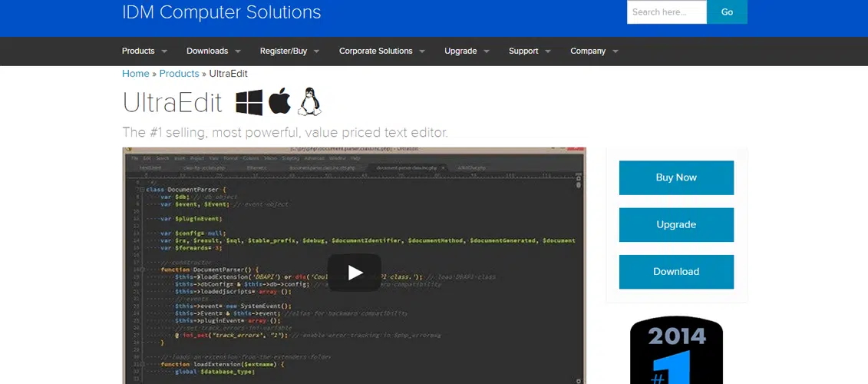Click the Windows logo icon beside UltraEdit
The height and width of the screenshot is (384, 868).
pyautogui.click(x=249, y=102)
